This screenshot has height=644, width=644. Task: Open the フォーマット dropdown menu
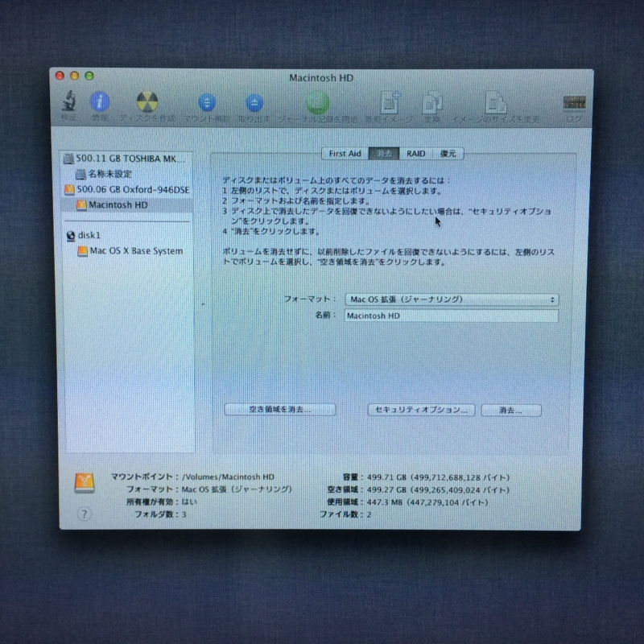452,299
